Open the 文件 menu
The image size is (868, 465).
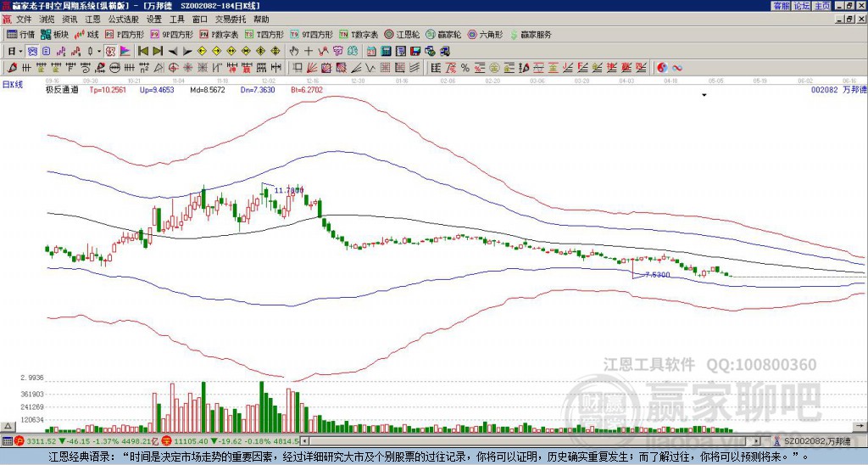pyautogui.click(x=24, y=20)
